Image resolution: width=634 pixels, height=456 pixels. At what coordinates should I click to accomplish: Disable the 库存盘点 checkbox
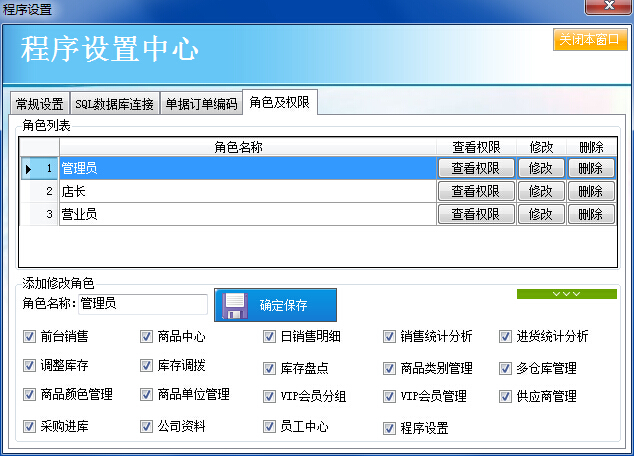270,368
